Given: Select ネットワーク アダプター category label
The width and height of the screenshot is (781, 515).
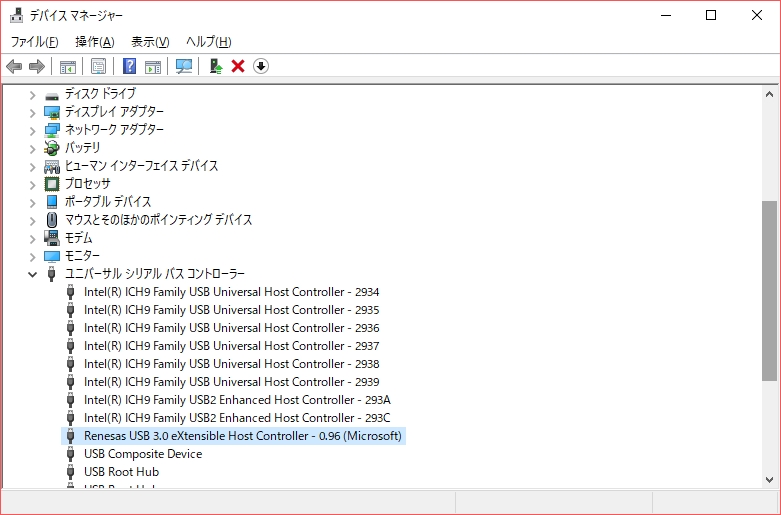Looking at the screenshot, I should coord(114,129).
